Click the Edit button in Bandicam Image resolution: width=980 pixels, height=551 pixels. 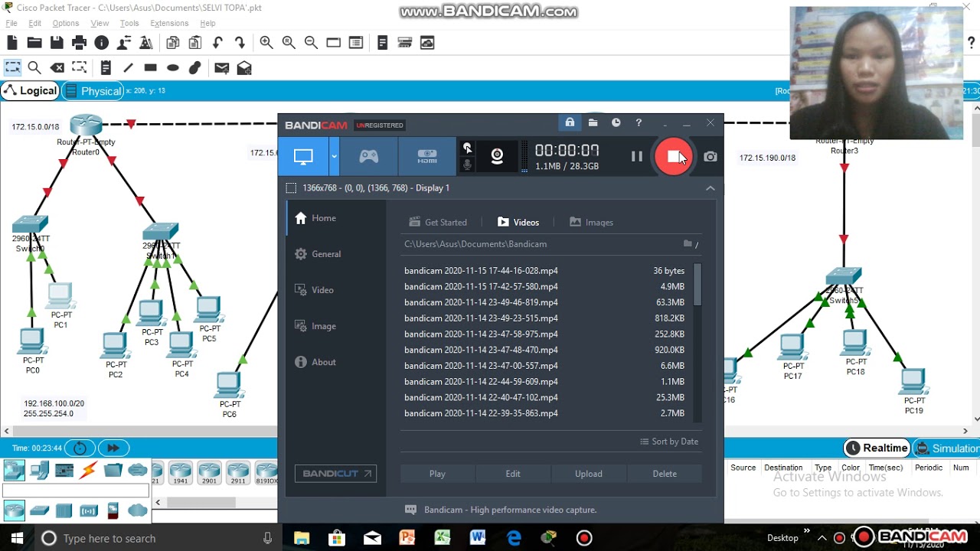coord(513,474)
